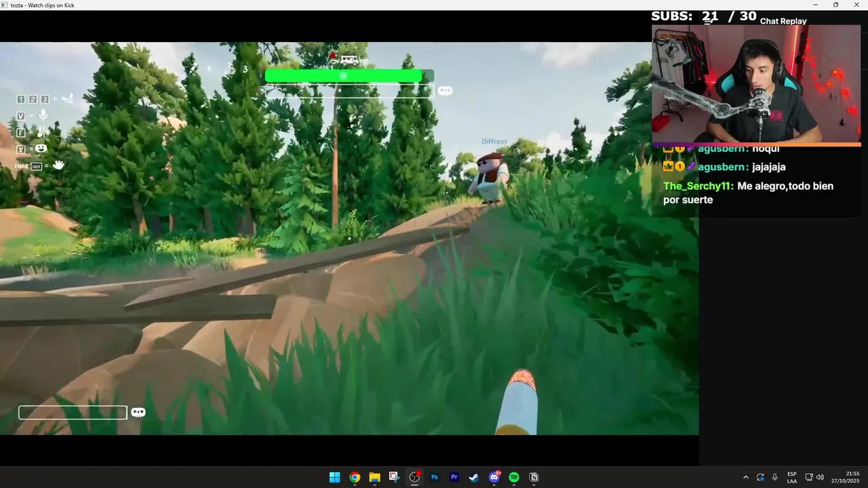Click the message Me alegro,todo bien por suerte

point(749,193)
